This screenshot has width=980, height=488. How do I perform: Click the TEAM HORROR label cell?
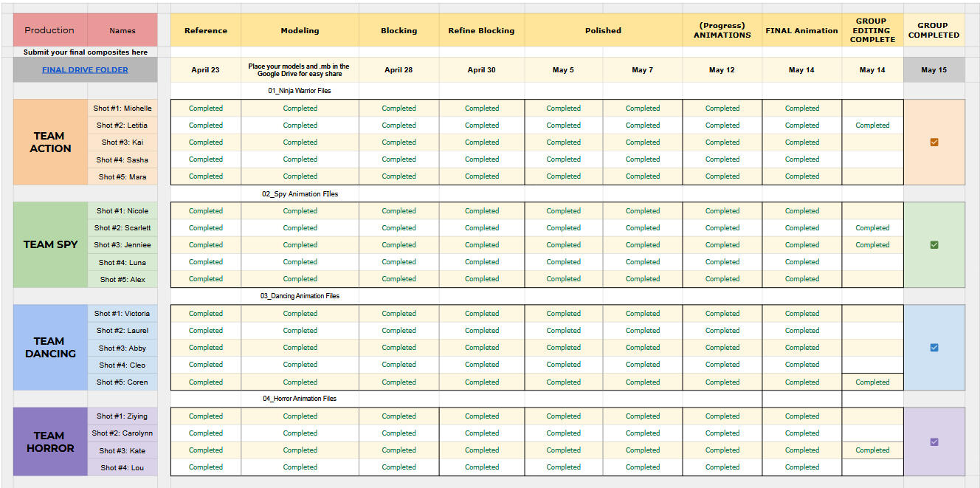(50, 441)
